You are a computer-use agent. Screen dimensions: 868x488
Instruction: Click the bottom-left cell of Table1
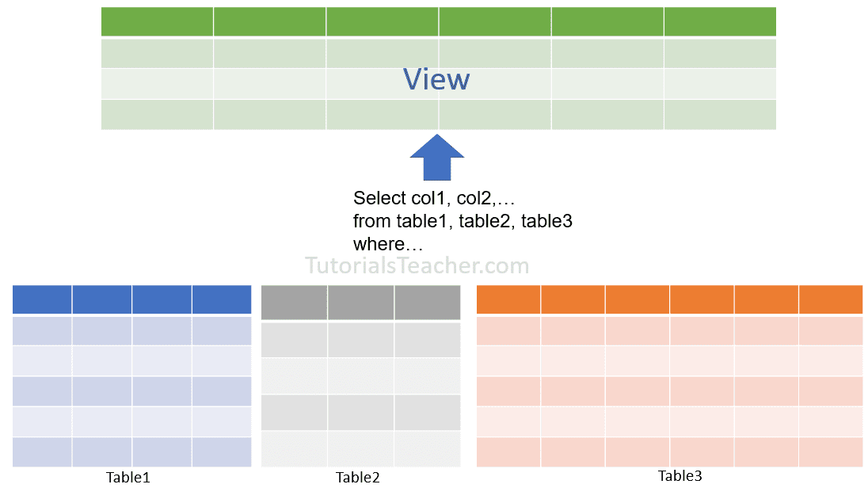[x=42, y=452]
